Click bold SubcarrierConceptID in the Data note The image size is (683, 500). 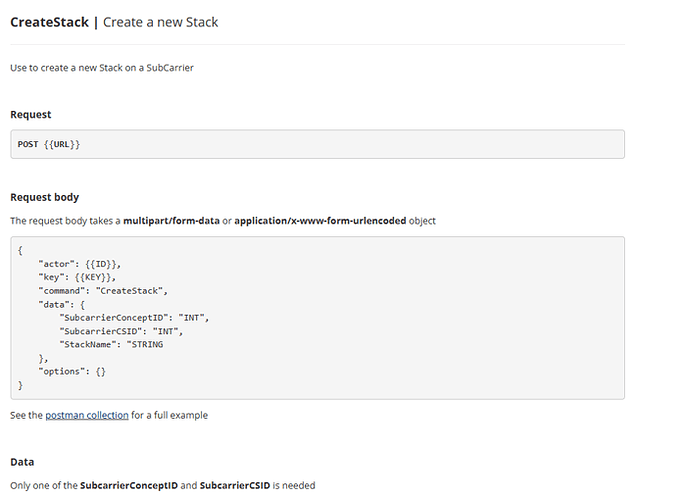pyautogui.click(x=129, y=486)
